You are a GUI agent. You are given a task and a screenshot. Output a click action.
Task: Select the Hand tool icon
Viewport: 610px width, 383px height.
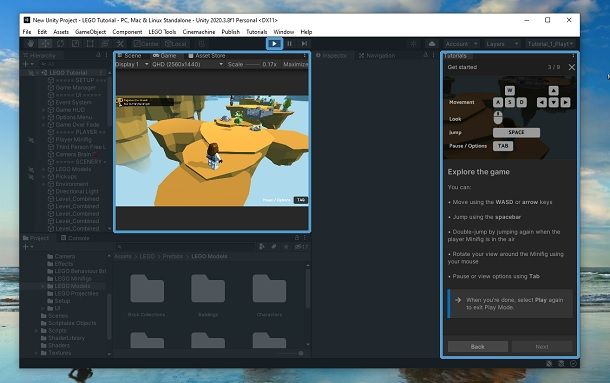tap(30, 44)
